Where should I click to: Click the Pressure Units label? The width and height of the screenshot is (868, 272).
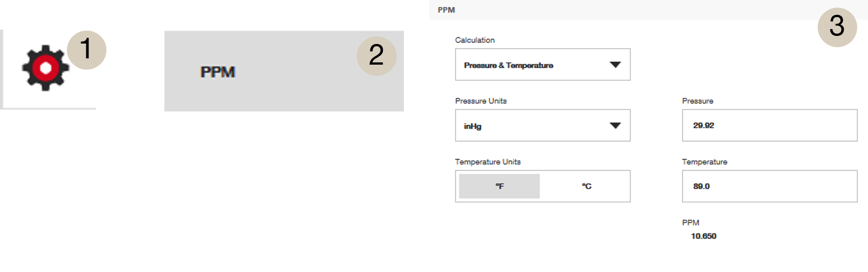point(481,101)
